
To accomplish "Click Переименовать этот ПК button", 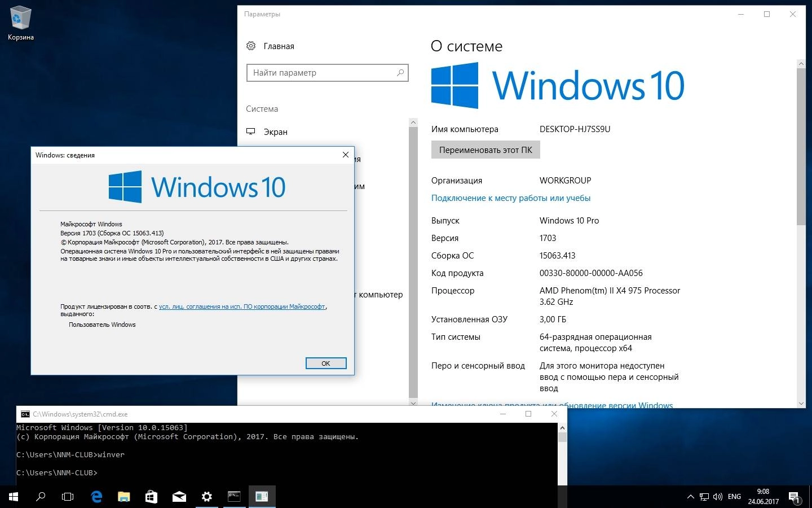I will click(486, 150).
